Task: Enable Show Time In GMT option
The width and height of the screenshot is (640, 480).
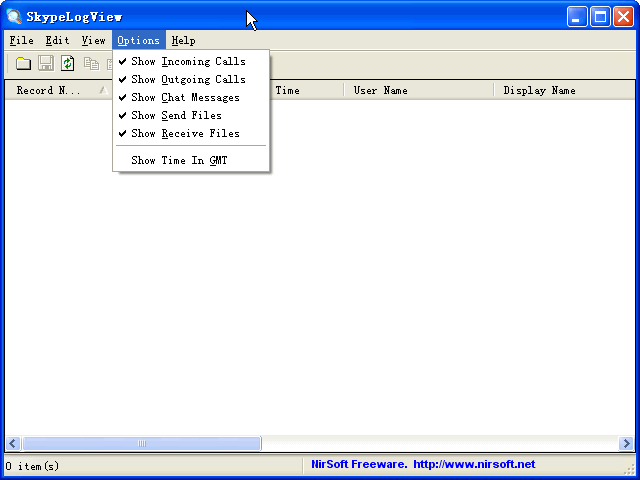Action: (x=191, y=160)
